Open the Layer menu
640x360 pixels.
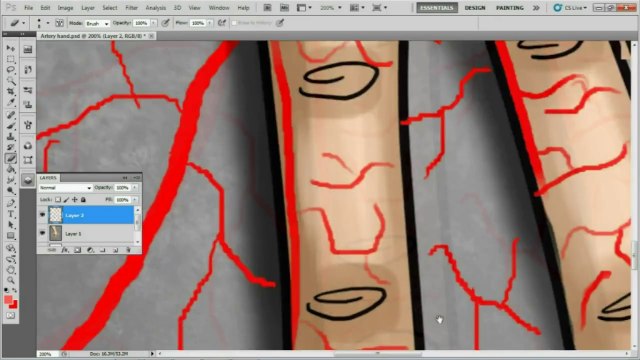[88, 8]
